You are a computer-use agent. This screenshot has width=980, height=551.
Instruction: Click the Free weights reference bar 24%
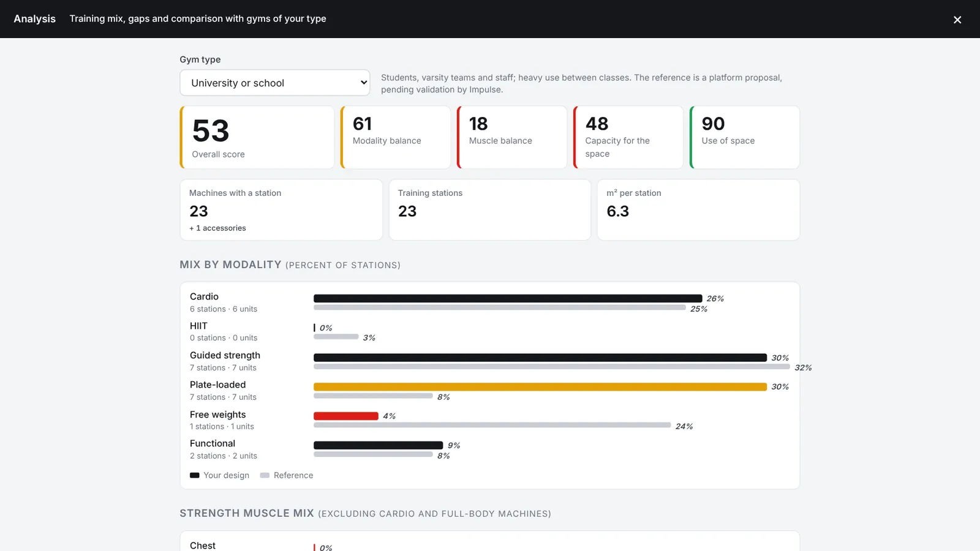492,425
